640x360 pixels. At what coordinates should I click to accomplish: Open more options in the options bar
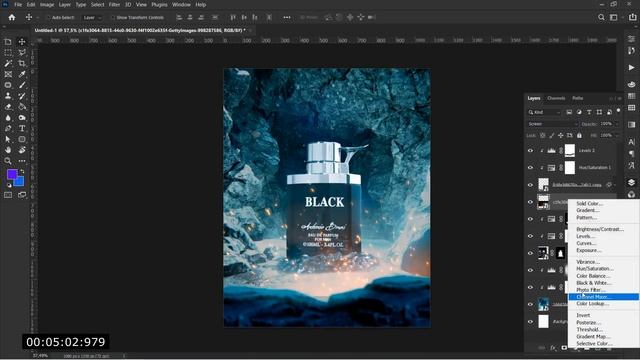click(287, 17)
